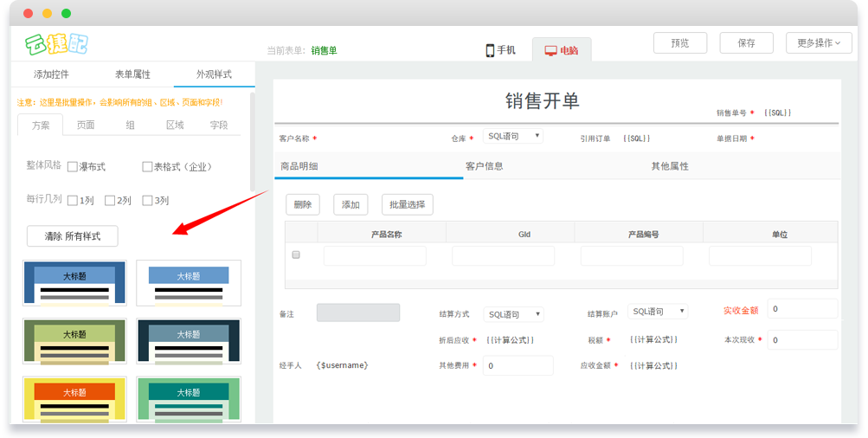Expand the 结算账户 SQL语句 dropdown
868x438 pixels.
coord(657,312)
